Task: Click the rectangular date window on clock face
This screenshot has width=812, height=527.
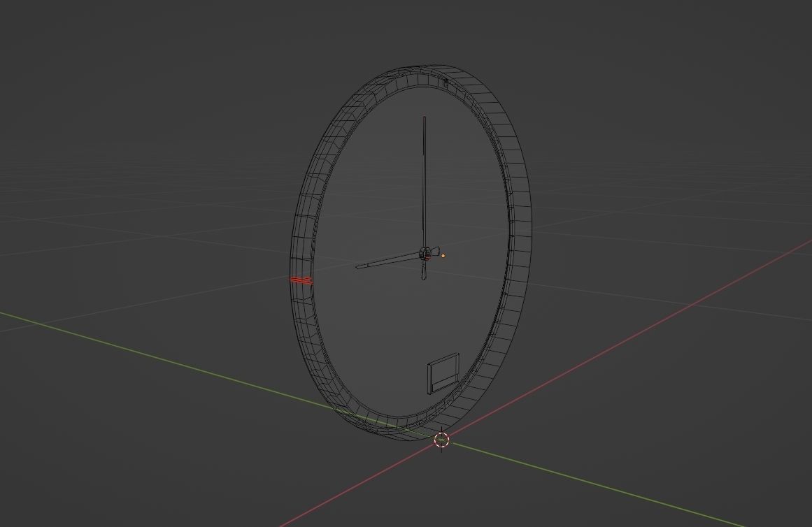Action: (x=443, y=374)
